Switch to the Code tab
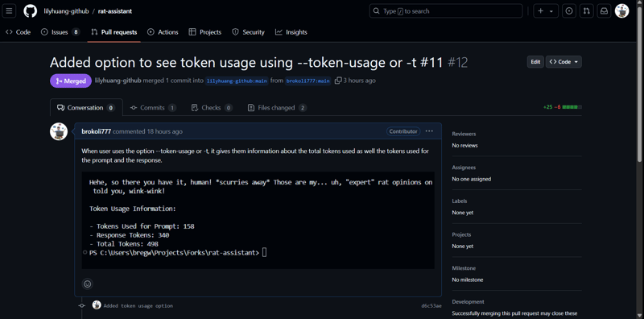Viewport: 644px width, 319px height. [x=19, y=32]
